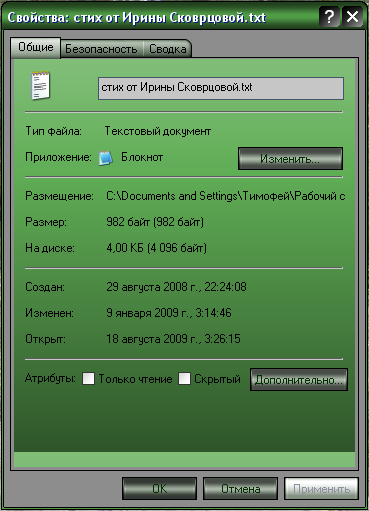Click the 4,00 КБ disk size value
The height and width of the screenshot is (511, 369).
[156, 248]
